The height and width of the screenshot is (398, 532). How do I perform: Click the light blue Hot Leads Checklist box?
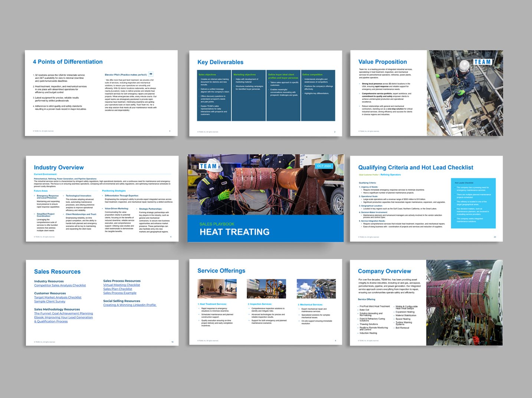[473, 203]
